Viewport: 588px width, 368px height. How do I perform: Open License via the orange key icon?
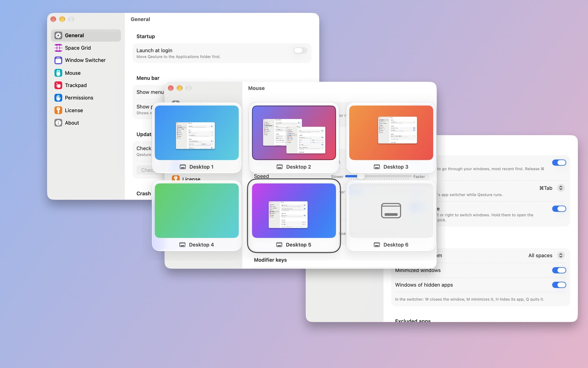pyautogui.click(x=58, y=110)
